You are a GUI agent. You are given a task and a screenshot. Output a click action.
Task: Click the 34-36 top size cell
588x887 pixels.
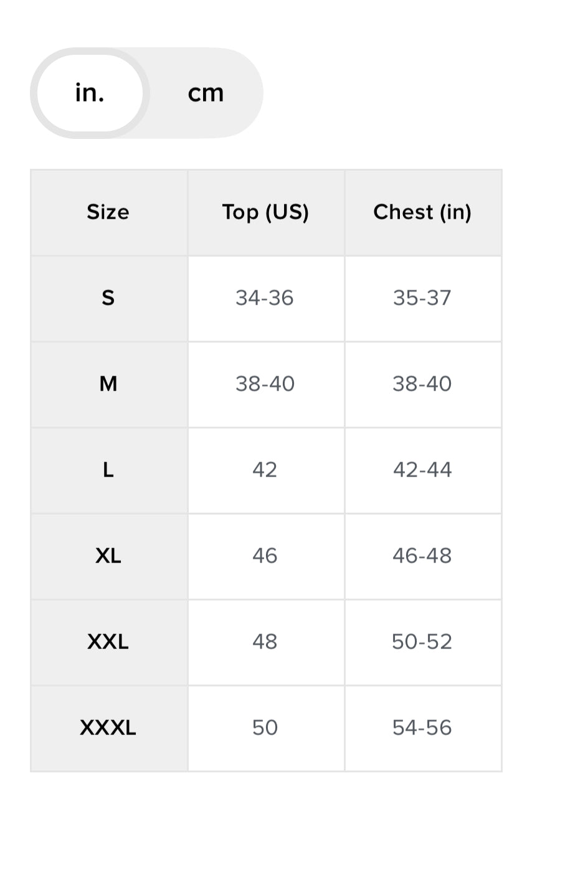click(x=265, y=298)
